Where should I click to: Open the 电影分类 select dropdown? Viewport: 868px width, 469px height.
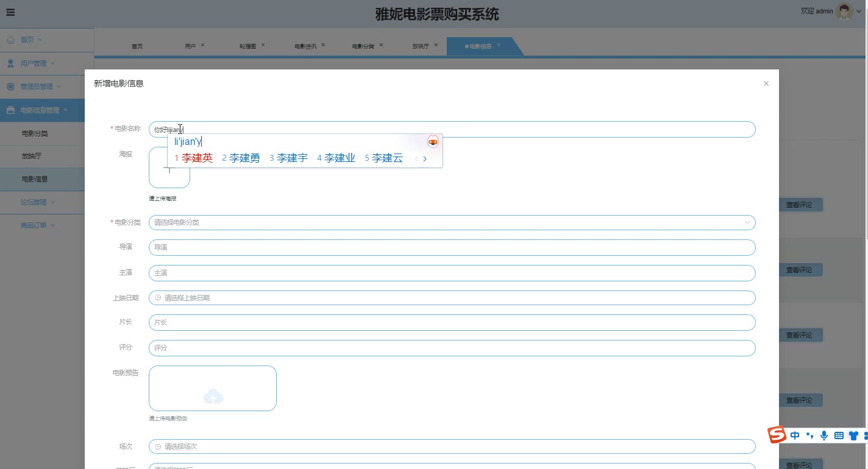pos(452,223)
